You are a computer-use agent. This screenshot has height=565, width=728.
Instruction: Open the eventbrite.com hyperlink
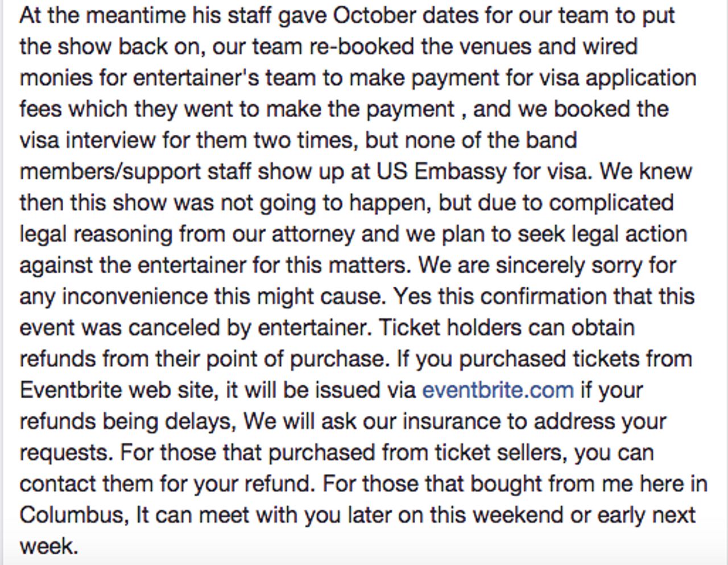point(498,390)
